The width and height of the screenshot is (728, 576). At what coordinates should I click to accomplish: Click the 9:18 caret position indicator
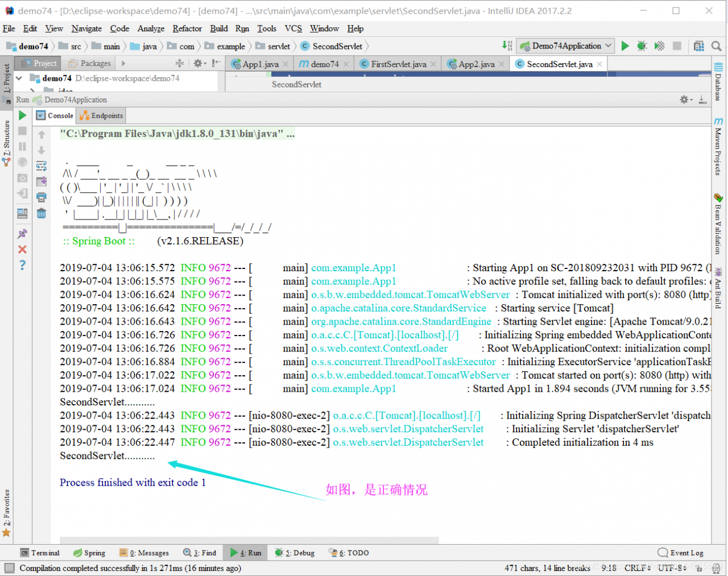[609, 567]
